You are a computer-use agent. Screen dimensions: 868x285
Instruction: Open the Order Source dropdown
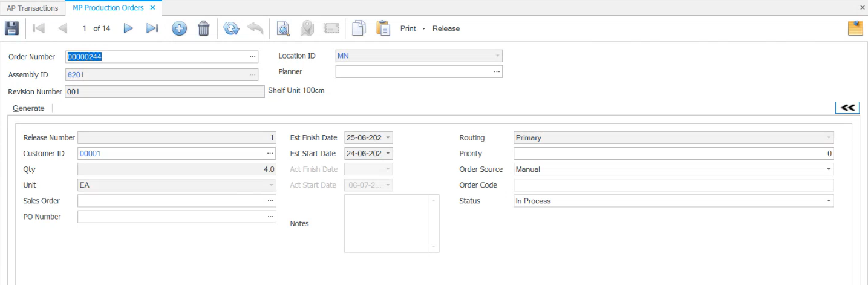(829, 169)
